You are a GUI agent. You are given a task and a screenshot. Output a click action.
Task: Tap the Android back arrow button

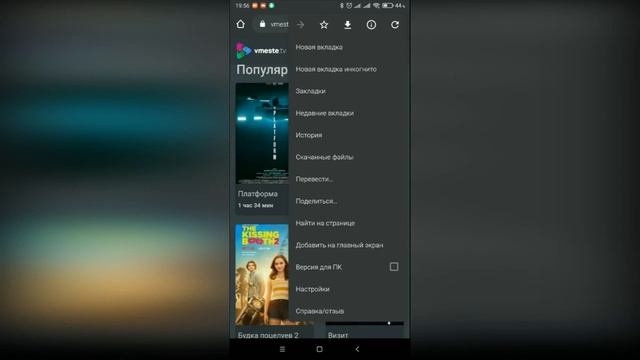pos(357,349)
